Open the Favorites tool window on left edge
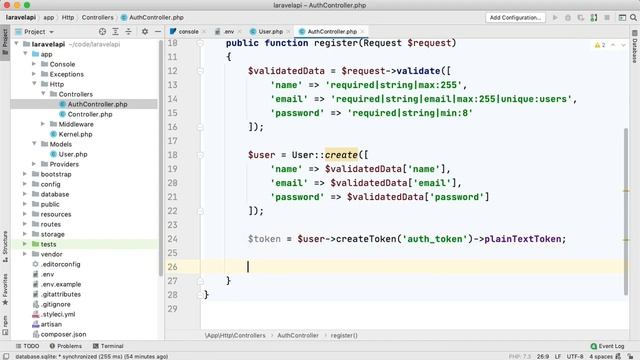Image resolution: width=640 pixels, height=360 pixels. point(5,289)
